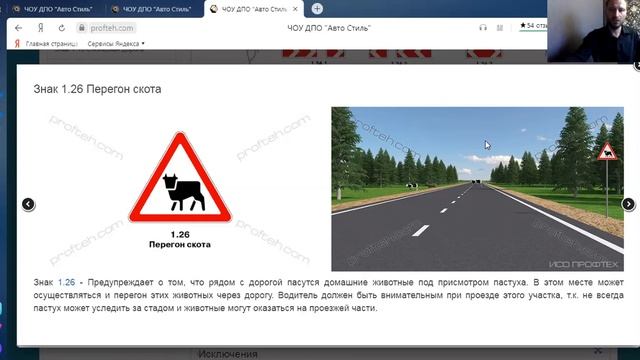Expand Сервисы Яндекса bookmarks dropdown
Screen dimensions: 640x360
coord(116,43)
